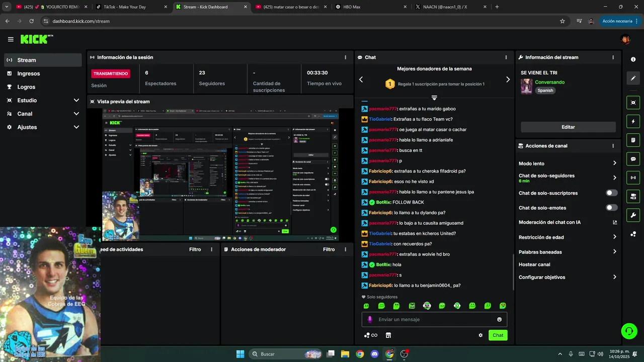Open the hamburger menu next to Kick logo
The height and width of the screenshot is (362, 644).
click(x=11, y=39)
